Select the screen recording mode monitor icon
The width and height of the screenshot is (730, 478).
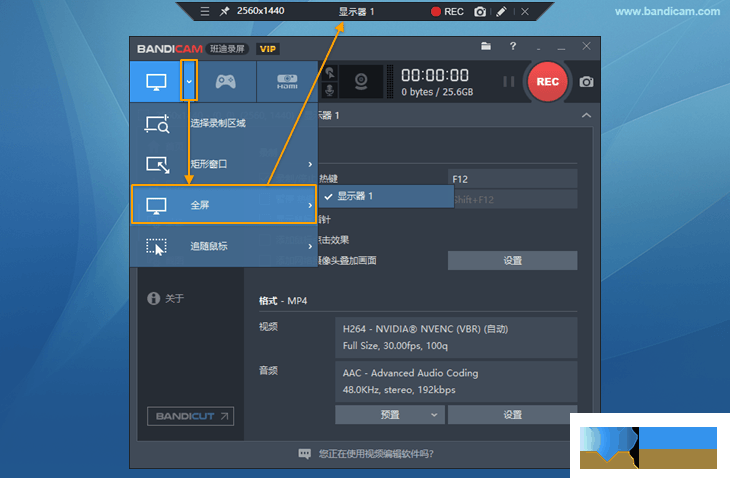click(x=156, y=81)
